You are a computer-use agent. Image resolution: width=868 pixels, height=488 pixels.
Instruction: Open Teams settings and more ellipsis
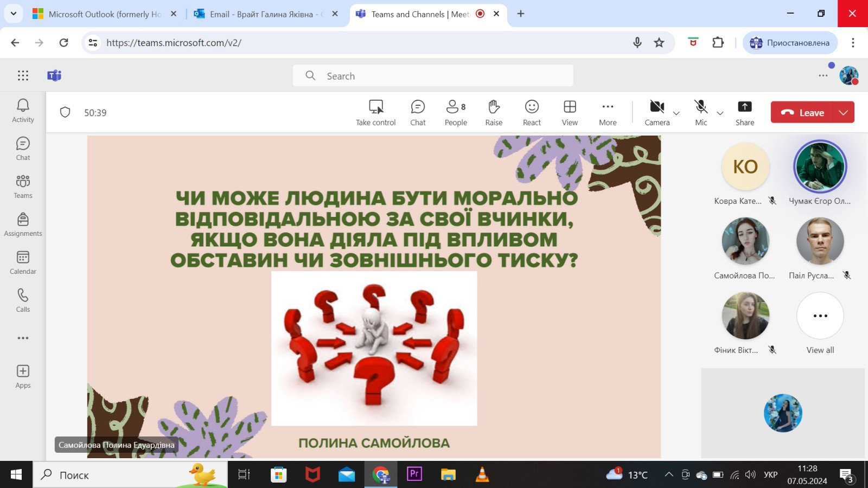click(x=824, y=75)
